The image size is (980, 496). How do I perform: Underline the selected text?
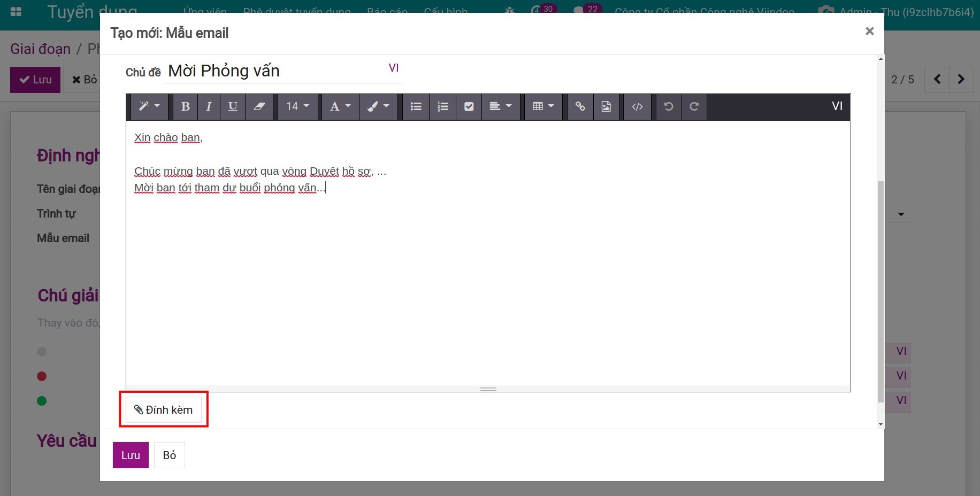click(233, 106)
